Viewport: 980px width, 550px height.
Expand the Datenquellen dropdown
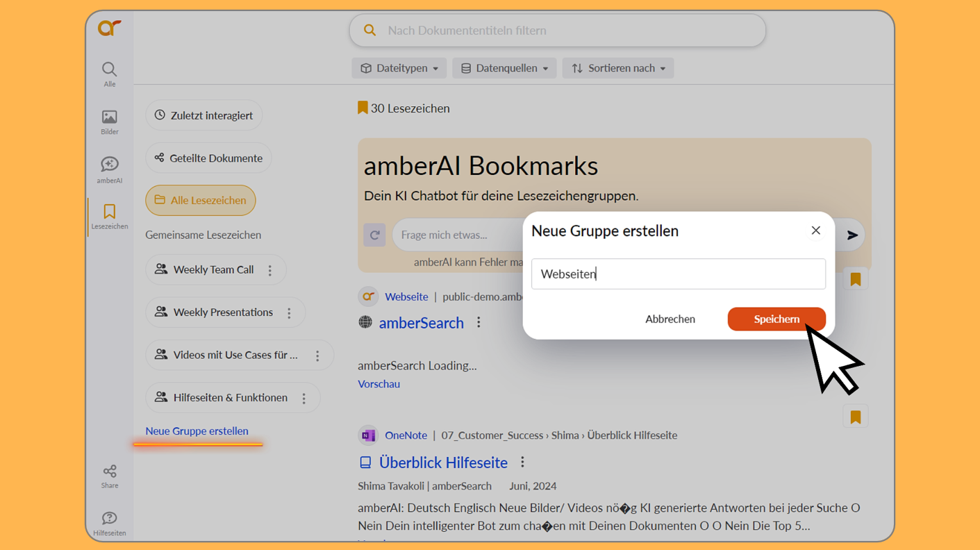point(504,68)
